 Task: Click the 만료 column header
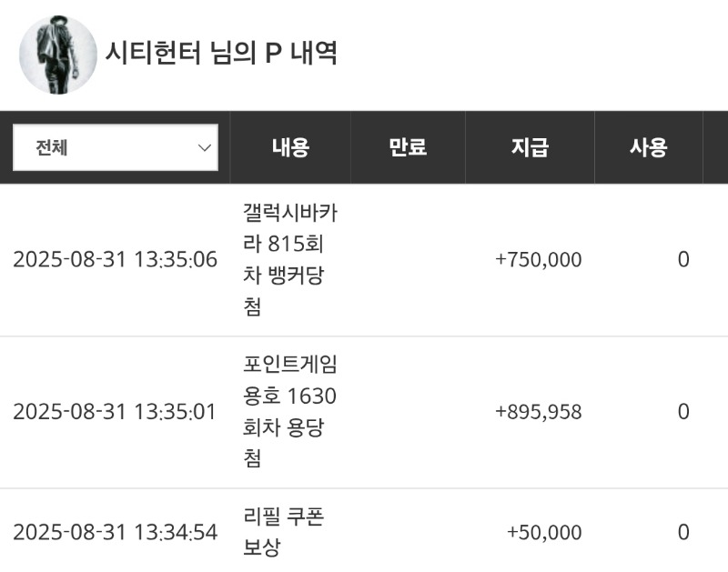tap(408, 147)
